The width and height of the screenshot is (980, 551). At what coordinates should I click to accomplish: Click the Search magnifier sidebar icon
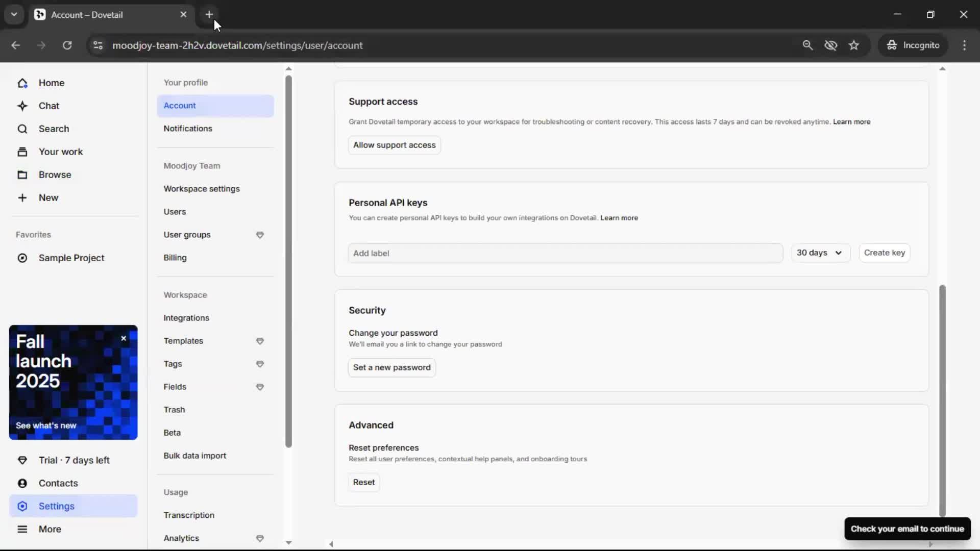point(22,129)
